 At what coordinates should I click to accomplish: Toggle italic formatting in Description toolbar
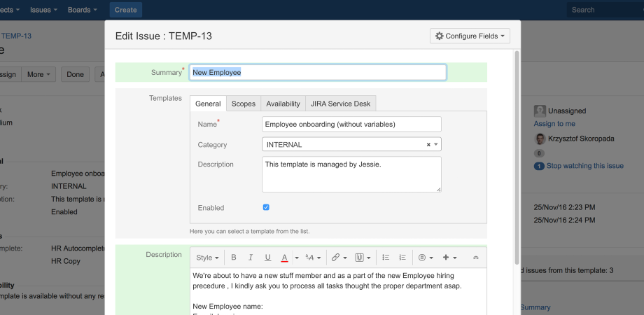click(x=251, y=258)
